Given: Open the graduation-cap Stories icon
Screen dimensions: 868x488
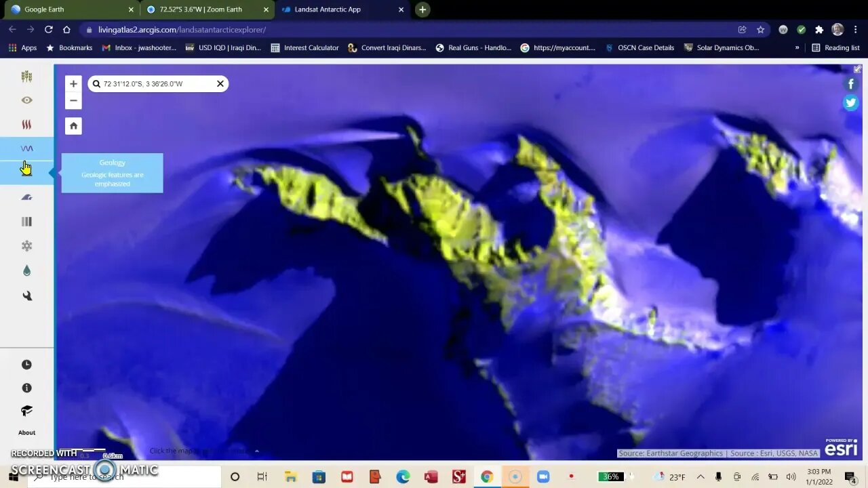Looking at the screenshot, I should click(26, 411).
